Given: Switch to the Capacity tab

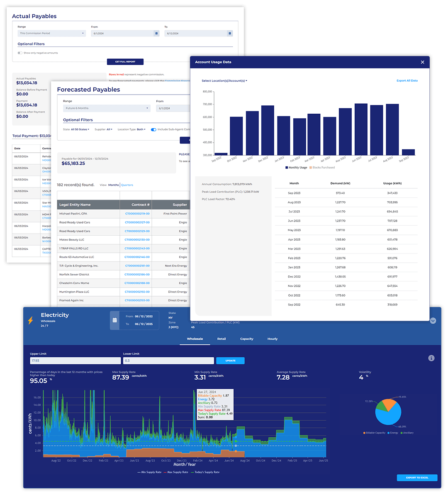Looking at the screenshot, I should tap(246, 339).
